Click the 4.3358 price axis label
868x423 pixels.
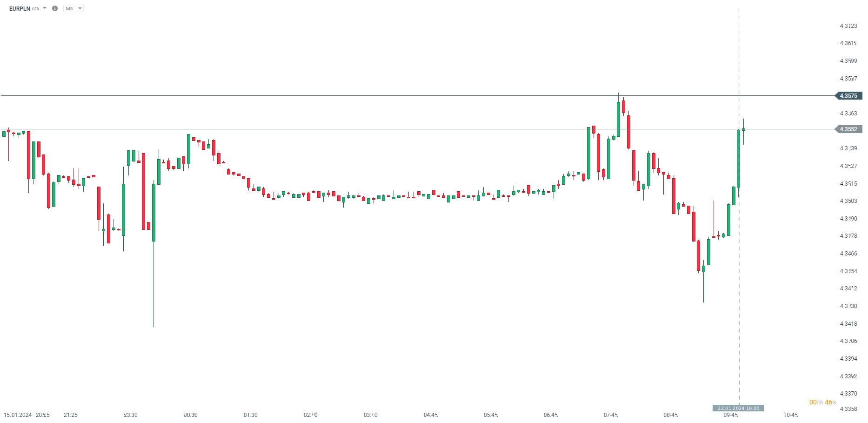(x=848, y=409)
